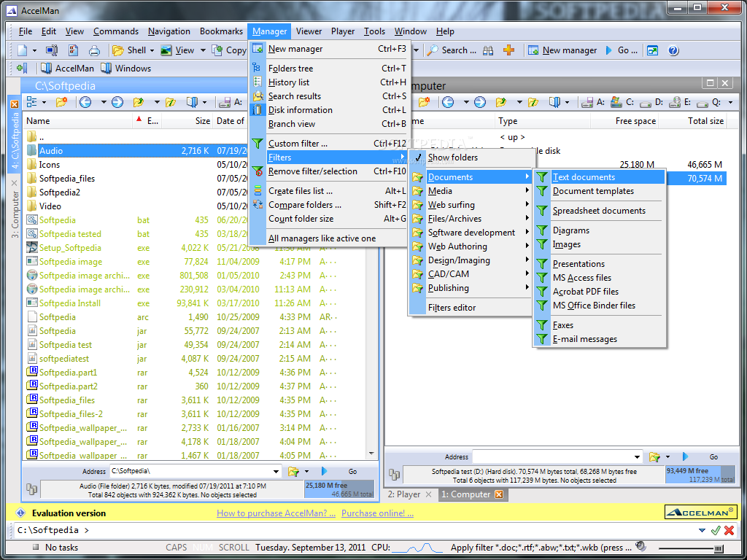Go back in the Computer pane
The image size is (747, 560).
pyautogui.click(x=447, y=102)
